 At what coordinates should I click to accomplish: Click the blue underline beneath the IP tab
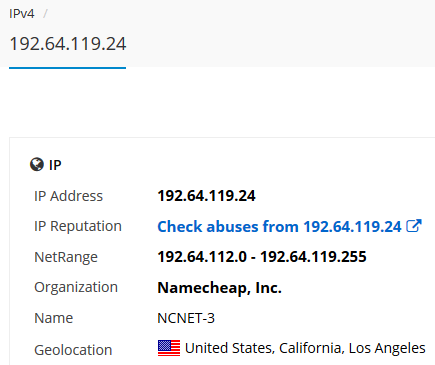coord(67,68)
